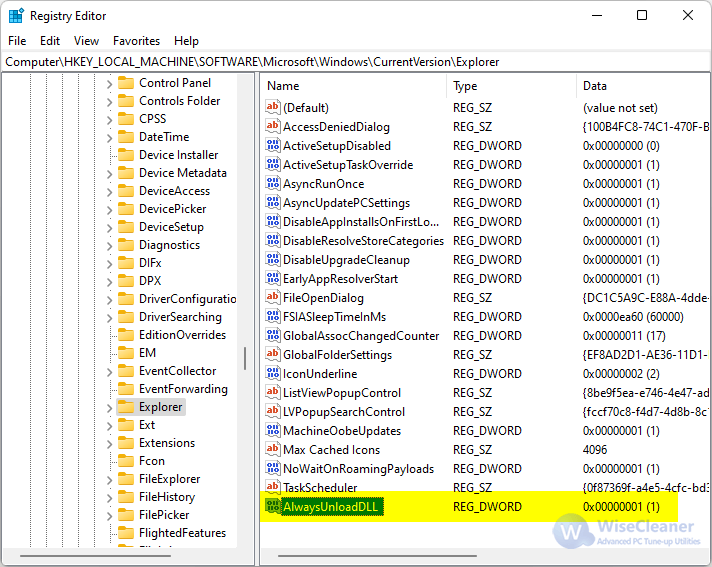
Task: Open the Edit menu
Action: 50,41
